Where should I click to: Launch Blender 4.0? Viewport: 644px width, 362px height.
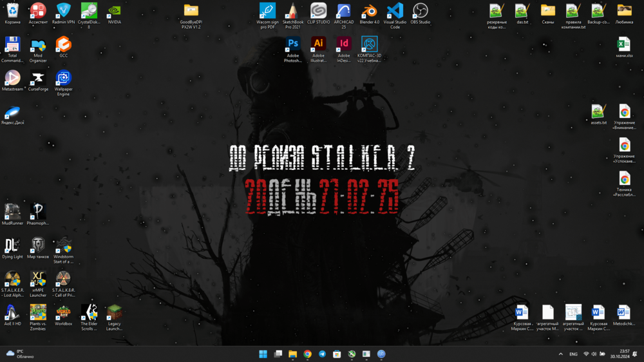point(369,14)
